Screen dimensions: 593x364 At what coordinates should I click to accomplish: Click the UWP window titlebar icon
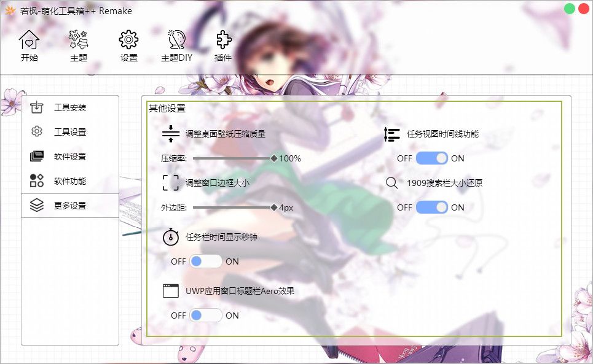click(171, 291)
